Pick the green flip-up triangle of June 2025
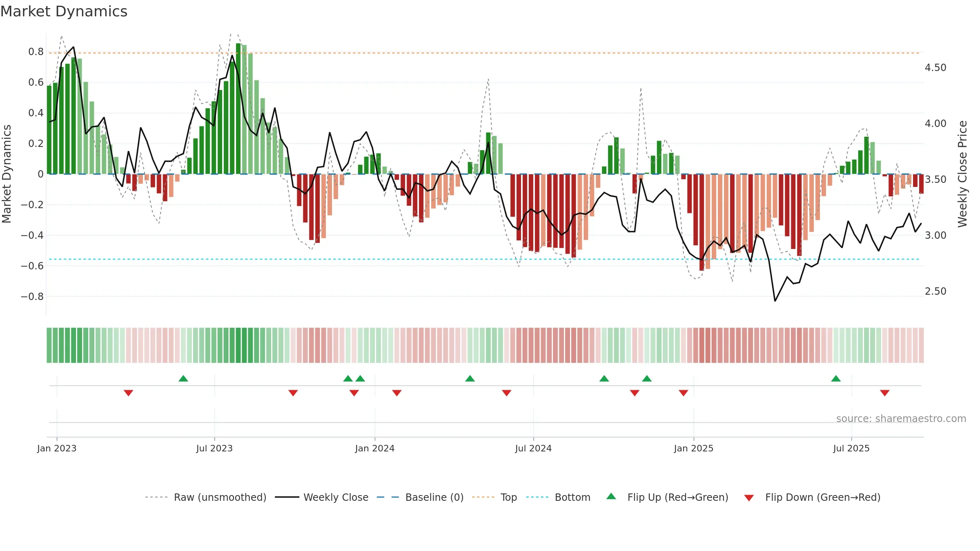 point(836,378)
